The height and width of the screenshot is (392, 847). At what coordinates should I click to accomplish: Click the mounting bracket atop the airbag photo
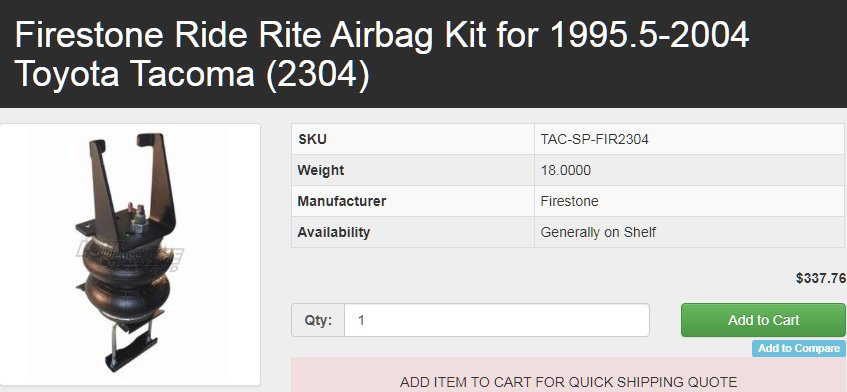pyautogui.click(x=130, y=184)
